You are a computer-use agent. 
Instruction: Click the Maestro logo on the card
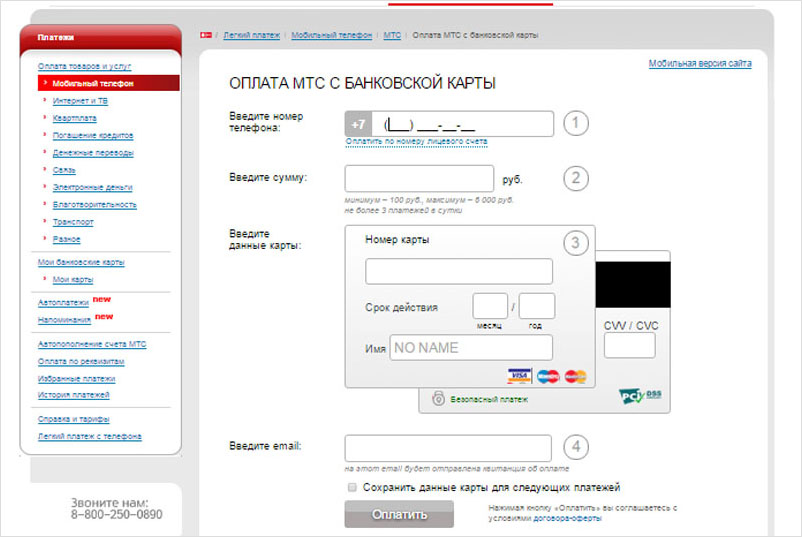pyautogui.click(x=547, y=376)
